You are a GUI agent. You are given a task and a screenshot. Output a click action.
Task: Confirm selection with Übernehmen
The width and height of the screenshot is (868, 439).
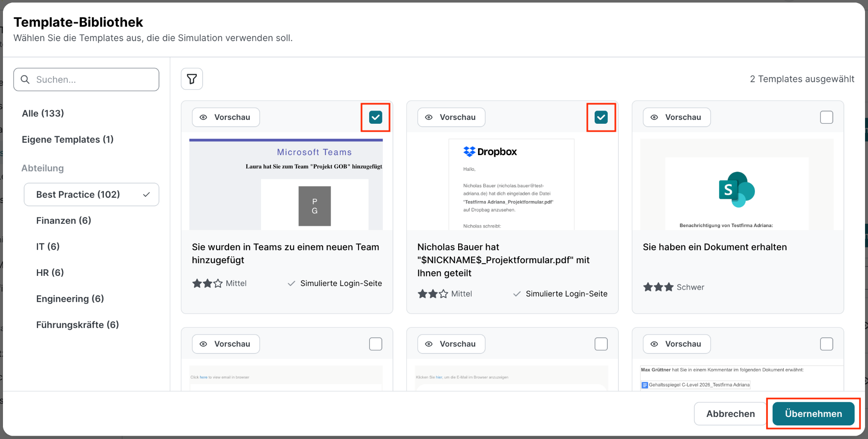point(813,414)
